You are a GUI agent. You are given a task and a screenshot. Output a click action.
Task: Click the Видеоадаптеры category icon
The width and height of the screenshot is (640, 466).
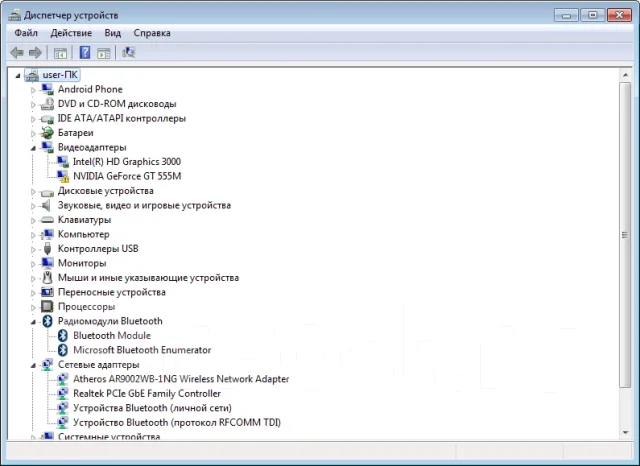coord(47,147)
